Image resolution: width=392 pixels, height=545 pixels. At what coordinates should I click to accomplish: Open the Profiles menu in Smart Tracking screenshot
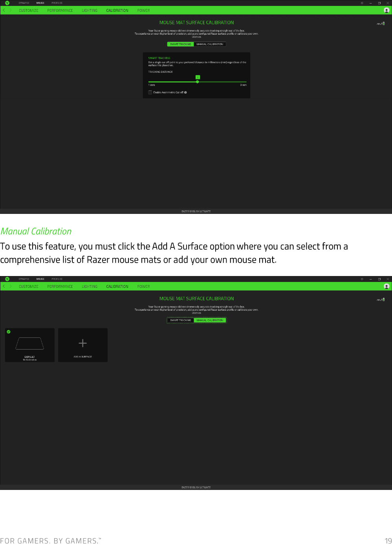pos(57,3)
